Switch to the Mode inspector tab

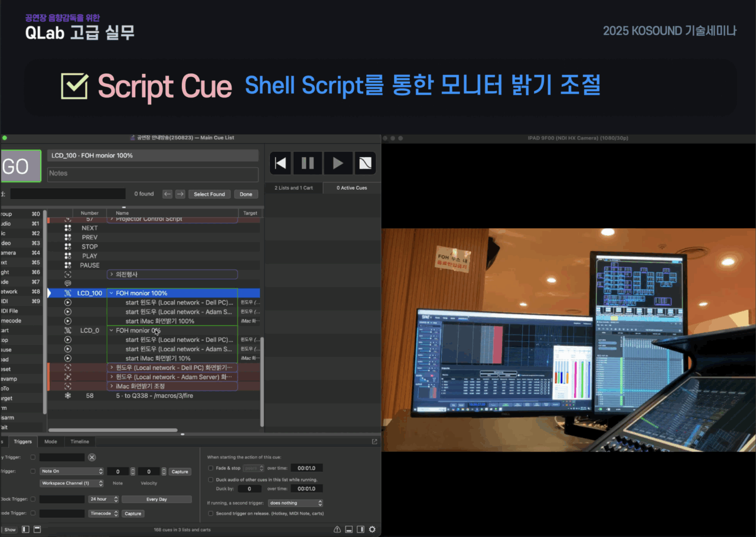(51, 441)
